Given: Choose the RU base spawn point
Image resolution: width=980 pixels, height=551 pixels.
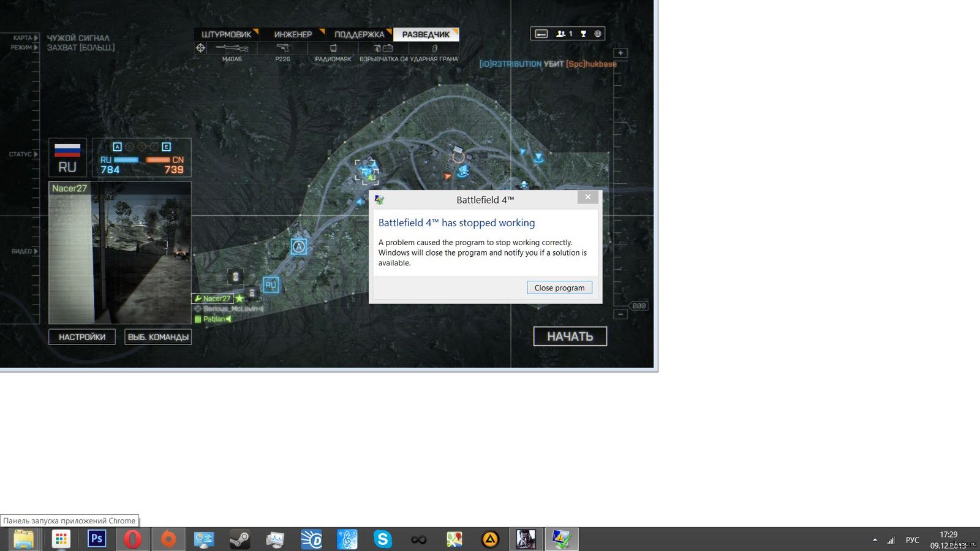Looking at the screenshot, I should 271,284.
